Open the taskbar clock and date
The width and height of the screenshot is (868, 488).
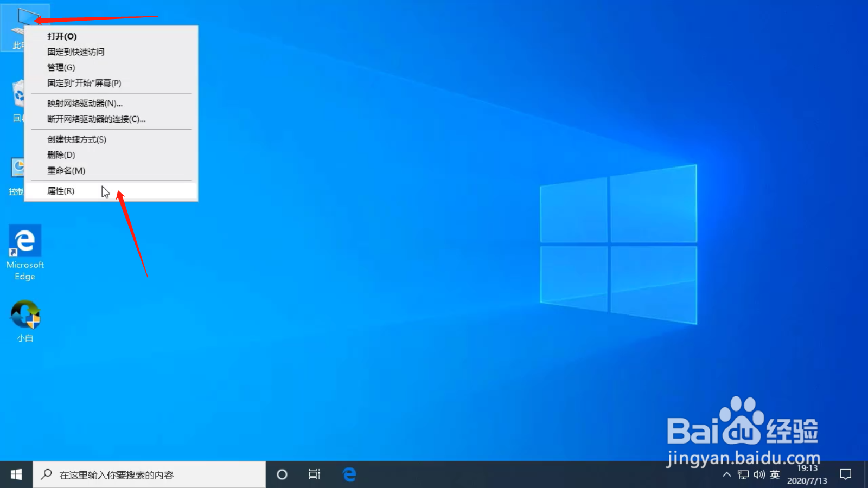pos(807,474)
